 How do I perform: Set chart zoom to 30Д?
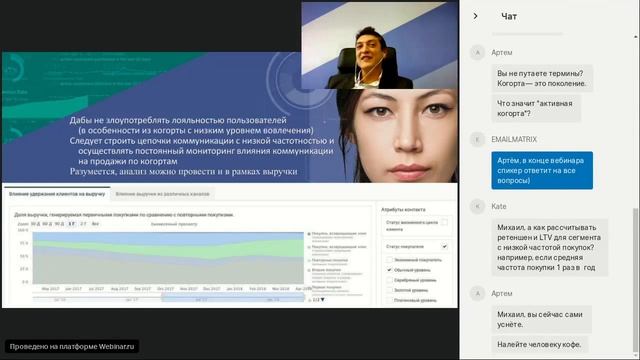coord(36,224)
